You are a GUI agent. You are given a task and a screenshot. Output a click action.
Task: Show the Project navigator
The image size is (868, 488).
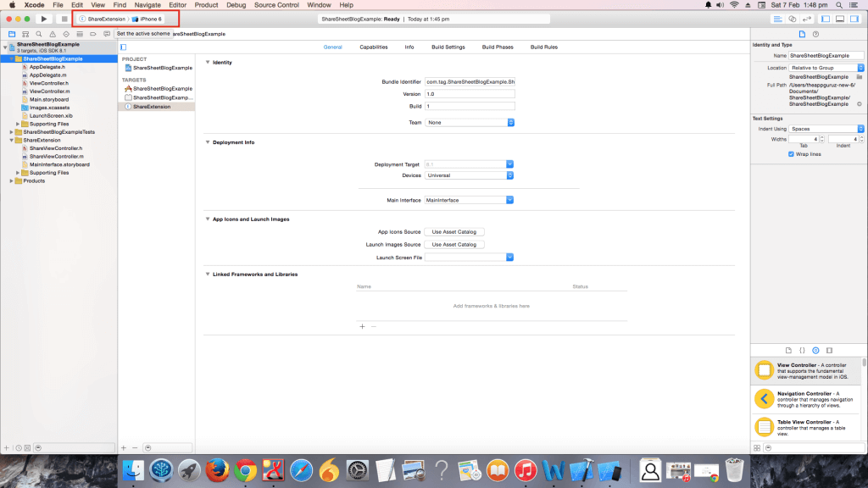click(12, 34)
